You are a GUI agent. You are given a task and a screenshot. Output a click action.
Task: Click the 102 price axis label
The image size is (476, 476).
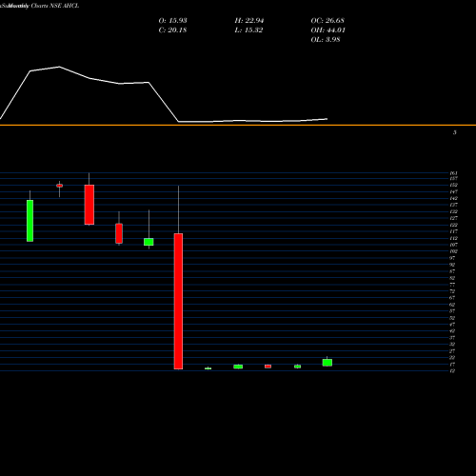tap(453, 251)
